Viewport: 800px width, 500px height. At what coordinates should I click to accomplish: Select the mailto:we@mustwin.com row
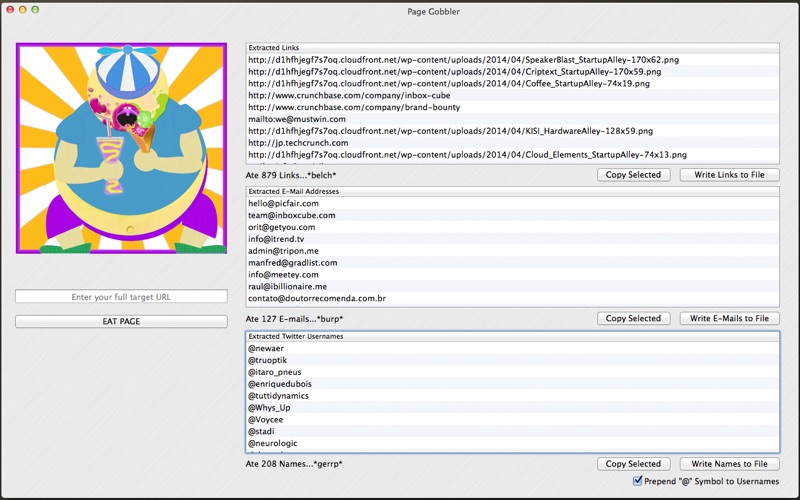tap(512, 119)
